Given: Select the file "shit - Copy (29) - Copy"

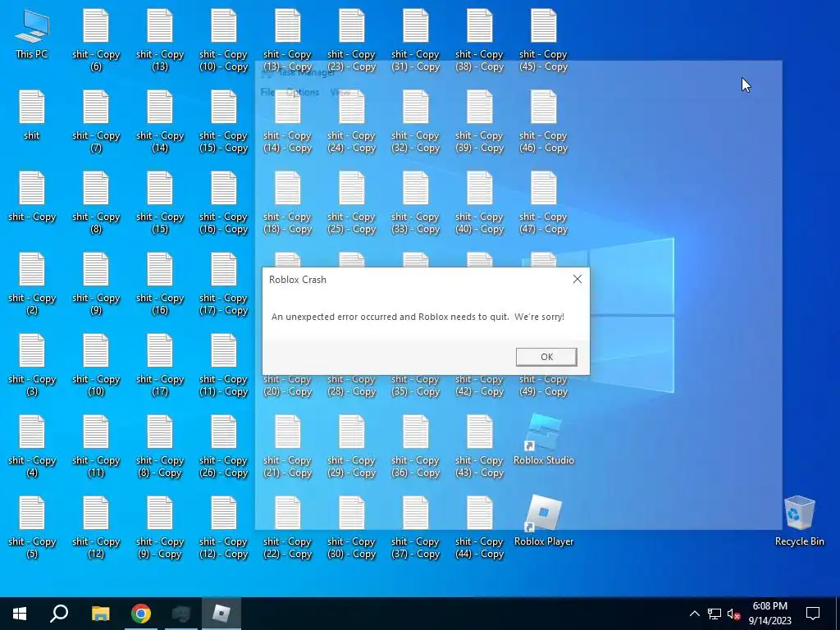Looking at the screenshot, I should (x=351, y=446).
